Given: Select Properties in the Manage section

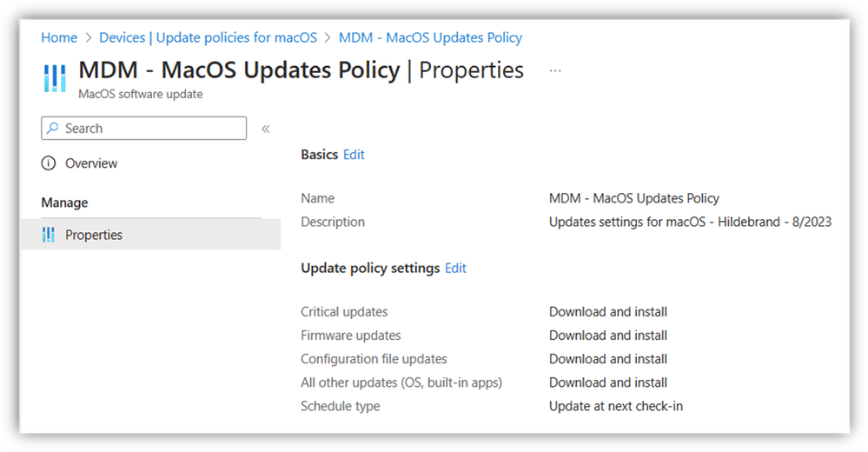Looking at the screenshot, I should 150,235.
